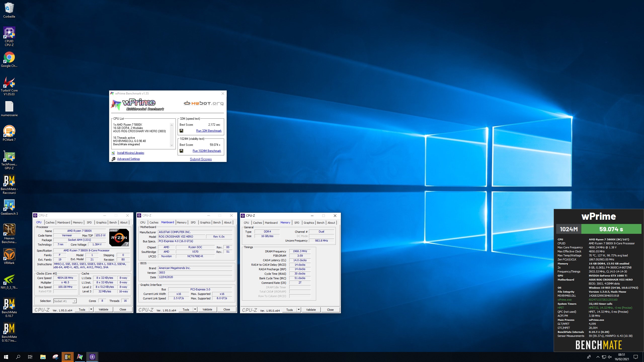Click Install Missing Libraries link
Image resolution: width=644 pixels, height=362 pixels.
point(131,153)
